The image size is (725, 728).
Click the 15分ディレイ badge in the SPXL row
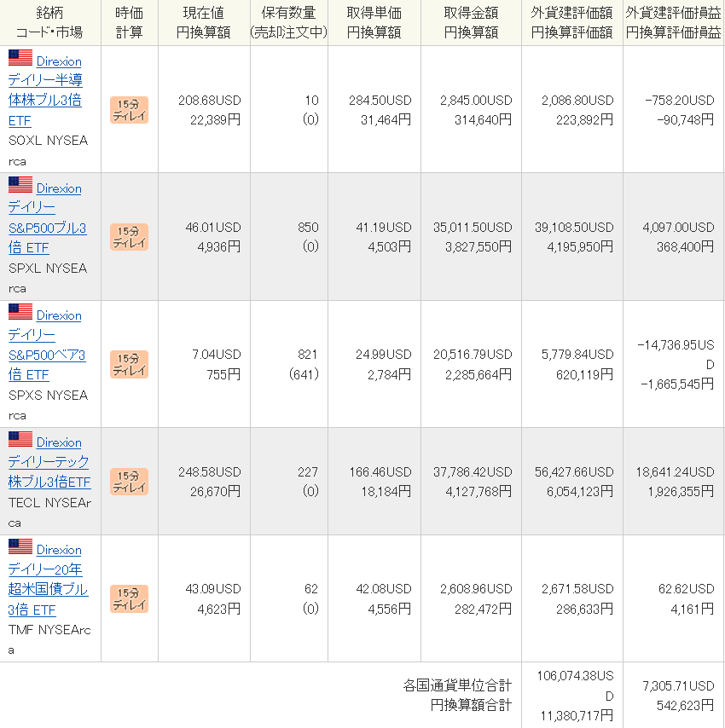coord(129,237)
